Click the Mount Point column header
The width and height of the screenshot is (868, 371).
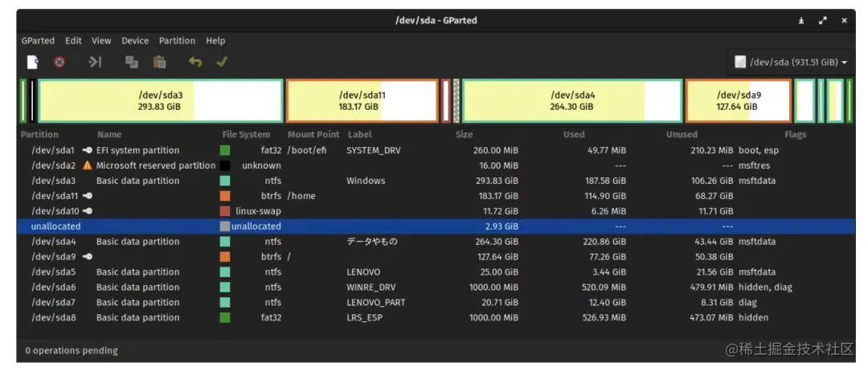coord(313,134)
